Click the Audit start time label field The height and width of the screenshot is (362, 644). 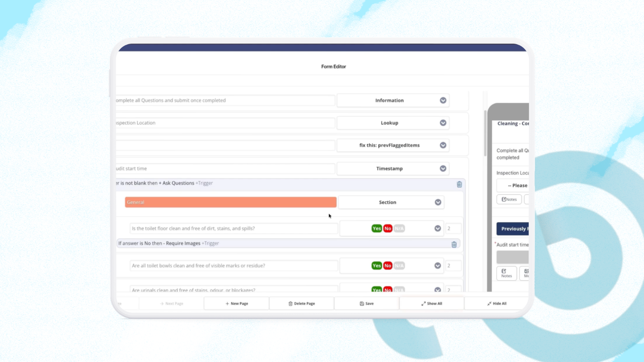coord(225,168)
